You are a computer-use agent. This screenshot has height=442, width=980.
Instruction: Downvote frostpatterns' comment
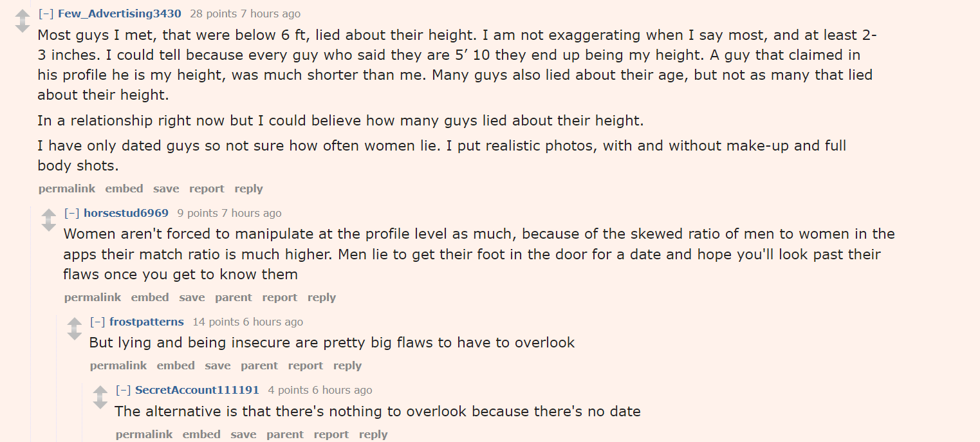74,335
